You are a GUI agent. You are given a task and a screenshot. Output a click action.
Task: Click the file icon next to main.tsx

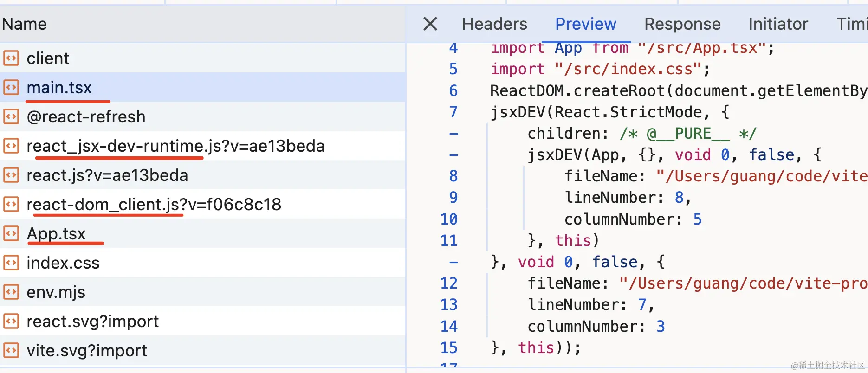click(11, 87)
